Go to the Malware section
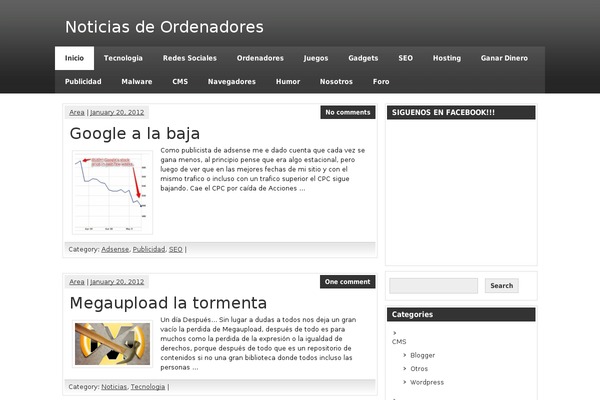 click(x=137, y=82)
